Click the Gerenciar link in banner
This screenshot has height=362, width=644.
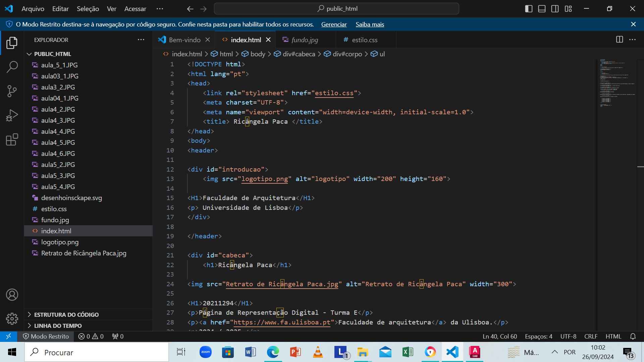tap(333, 24)
